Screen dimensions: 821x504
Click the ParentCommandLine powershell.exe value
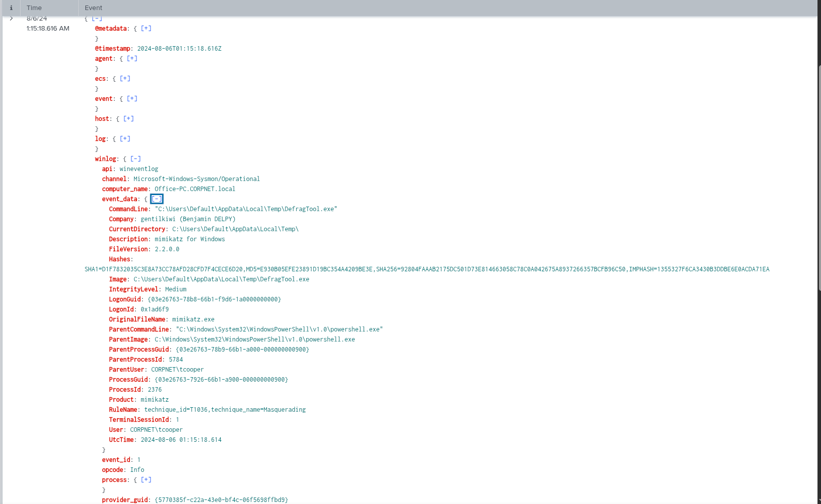pyautogui.click(x=279, y=329)
